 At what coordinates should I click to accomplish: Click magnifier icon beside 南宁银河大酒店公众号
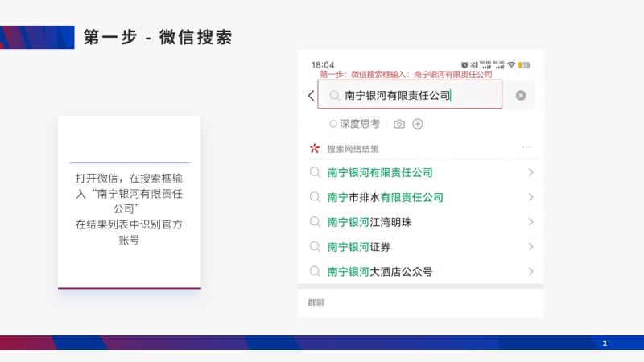(x=315, y=271)
